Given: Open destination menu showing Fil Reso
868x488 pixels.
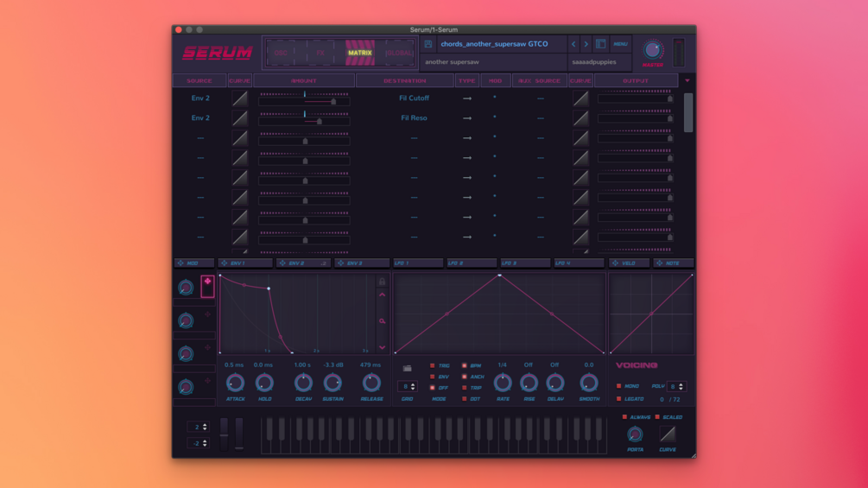Looking at the screenshot, I should click(414, 117).
